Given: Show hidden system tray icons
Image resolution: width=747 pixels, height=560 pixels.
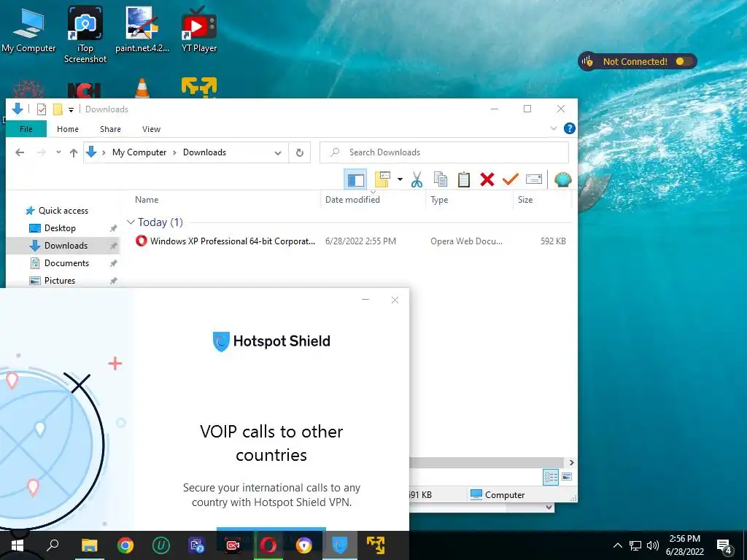Looking at the screenshot, I should click(x=617, y=545).
